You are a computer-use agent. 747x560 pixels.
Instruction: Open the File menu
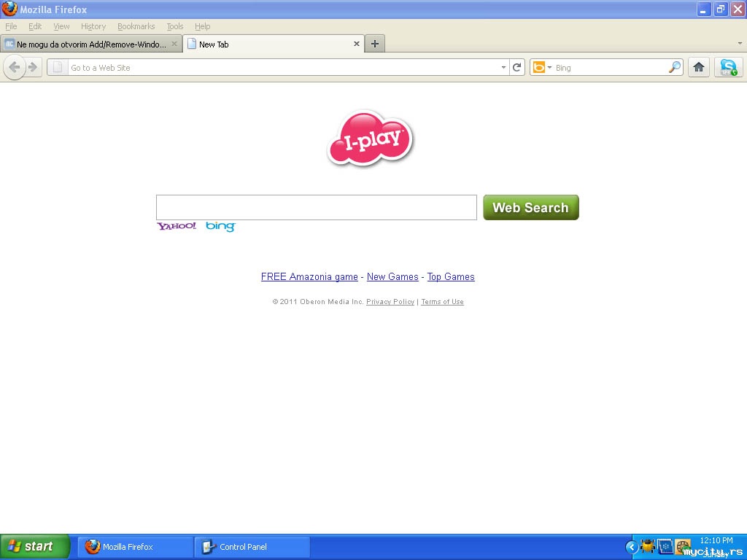pyautogui.click(x=11, y=26)
